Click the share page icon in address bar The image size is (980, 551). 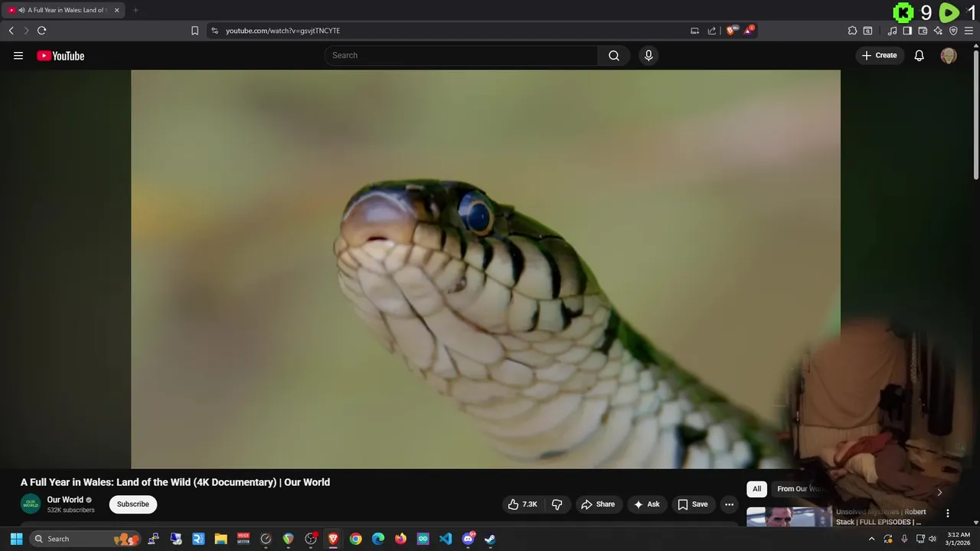pyautogui.click(x=712, y=31)
